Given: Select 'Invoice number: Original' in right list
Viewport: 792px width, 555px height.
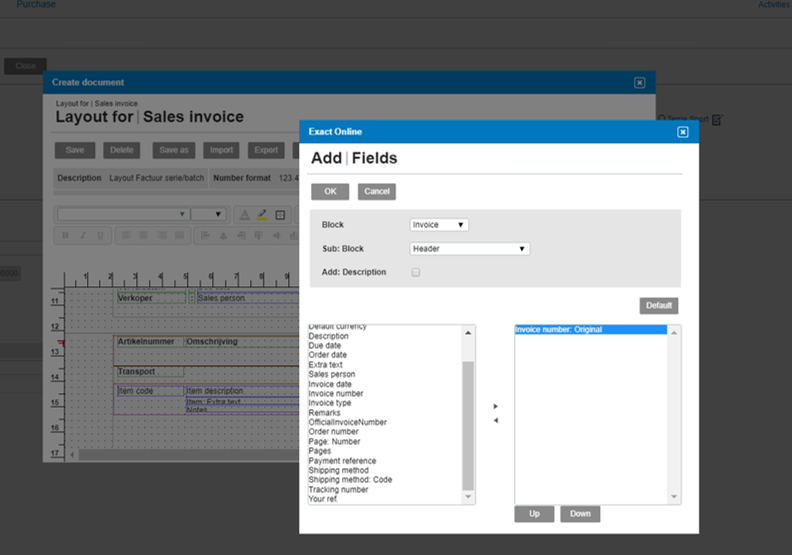Looking at the screenshot, I should pyautogui.click(x=590, y=329).
